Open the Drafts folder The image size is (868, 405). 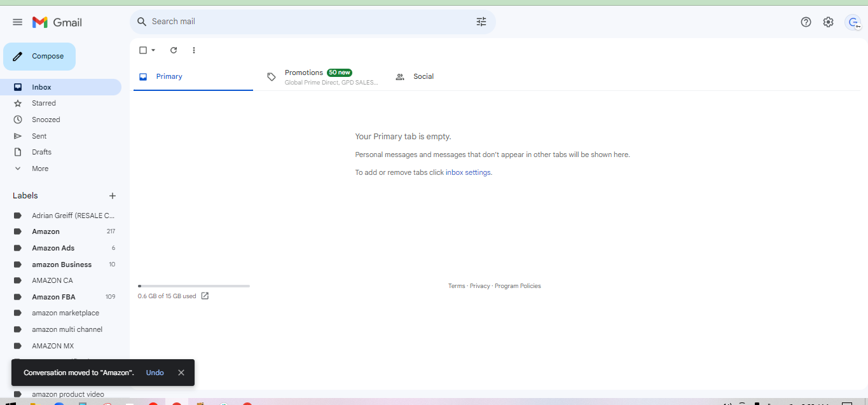point(60,152)
